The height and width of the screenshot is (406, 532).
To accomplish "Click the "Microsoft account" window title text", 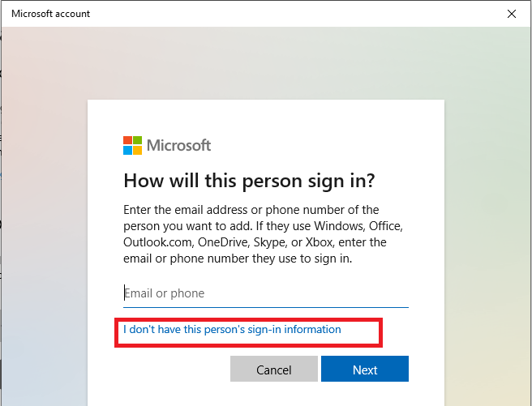I will click(x=51, y=14).
